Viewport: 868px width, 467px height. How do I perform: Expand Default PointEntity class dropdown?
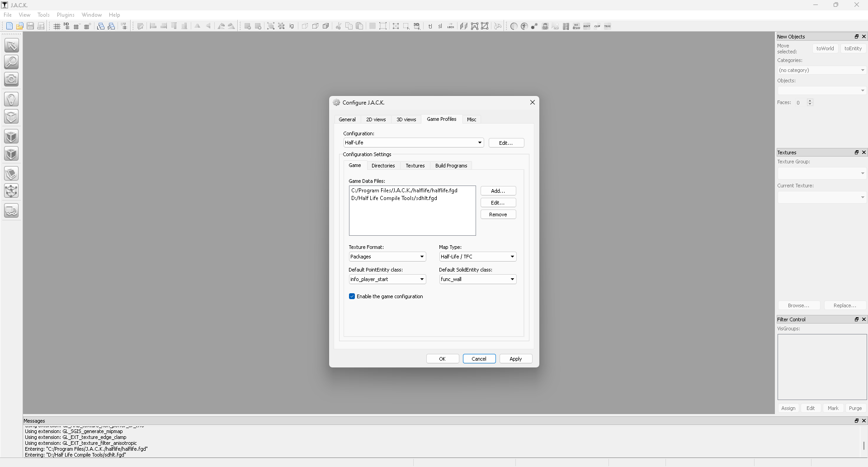387,279
